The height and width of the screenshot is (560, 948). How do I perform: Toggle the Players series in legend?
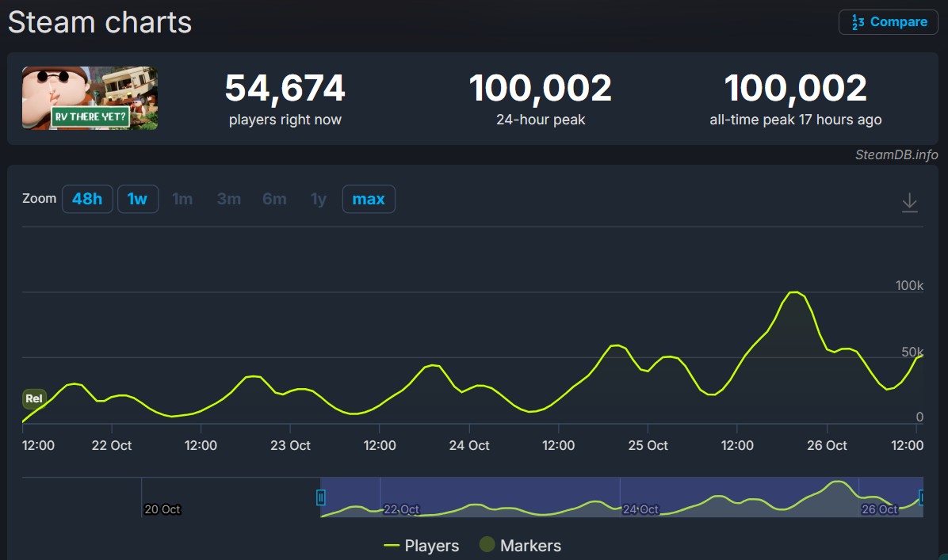[421, 546]
